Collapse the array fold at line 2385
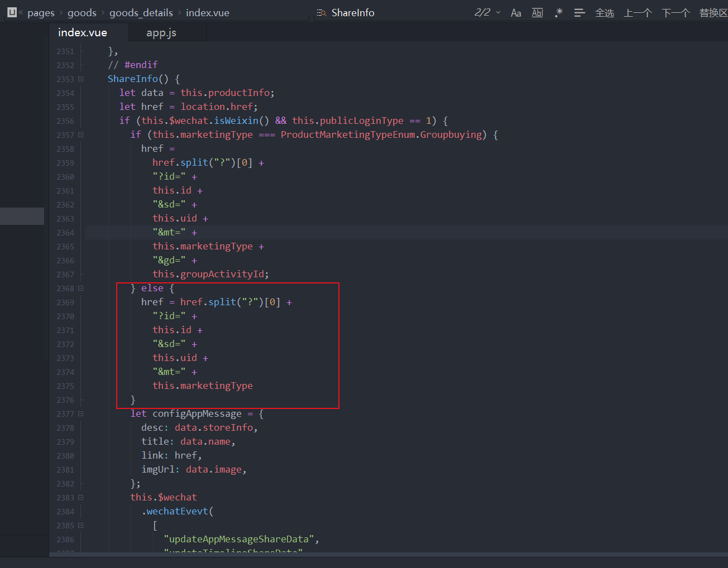The image size is (728, 568). pyautogui.click(x=81, y=526)
